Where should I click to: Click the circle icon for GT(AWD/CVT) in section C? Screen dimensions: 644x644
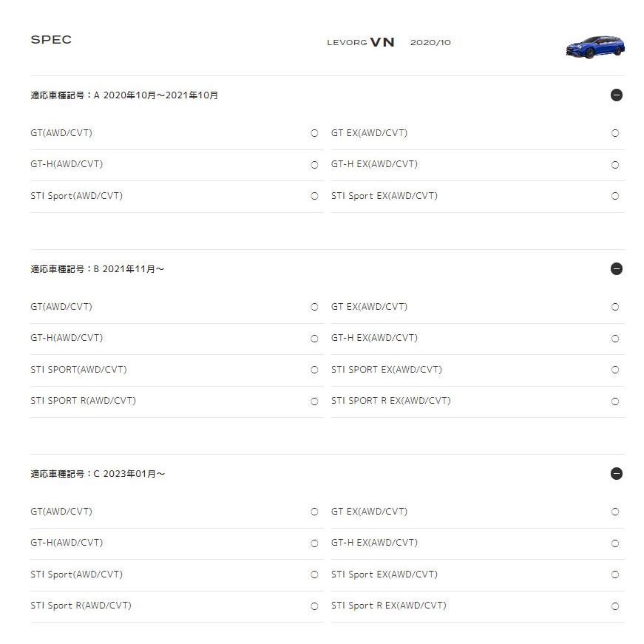point(314,512)
